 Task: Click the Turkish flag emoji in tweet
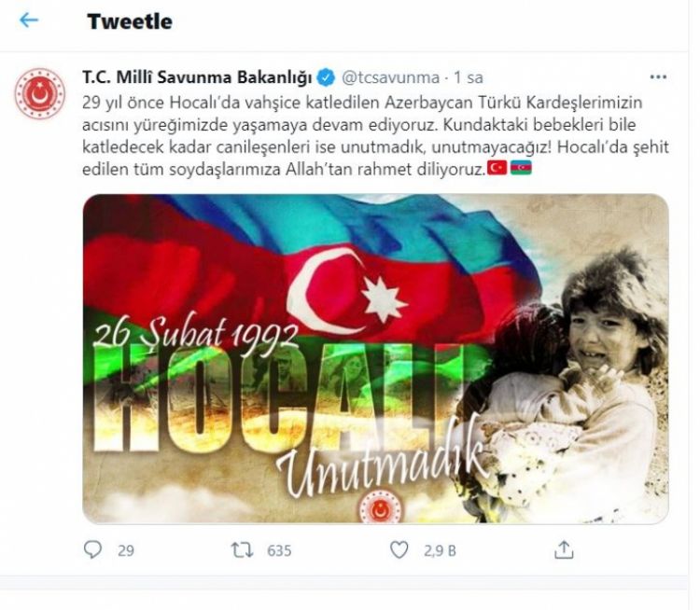(497, 168)
